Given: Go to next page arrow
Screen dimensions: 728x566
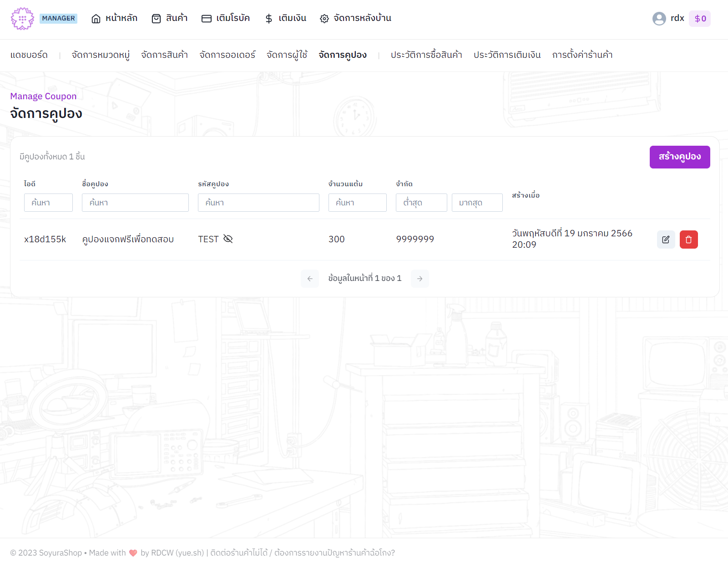Looking at the screenshot, I should click(420, 279).
